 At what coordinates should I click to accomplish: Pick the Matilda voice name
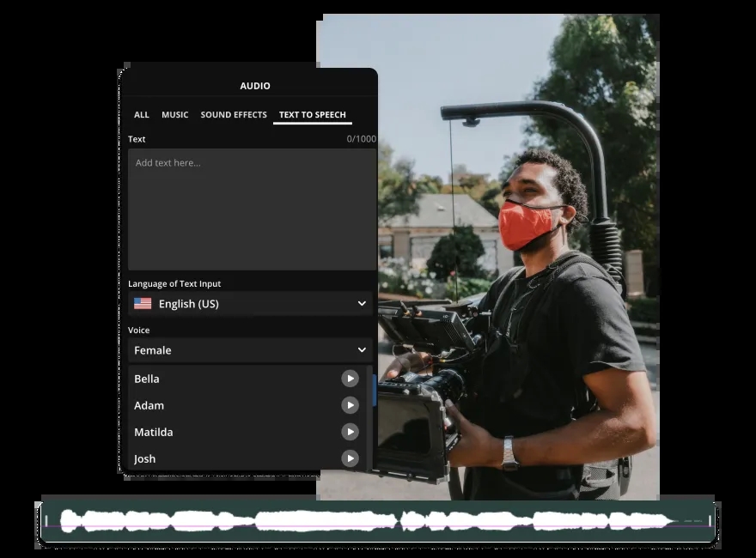(x=153, y=432)
